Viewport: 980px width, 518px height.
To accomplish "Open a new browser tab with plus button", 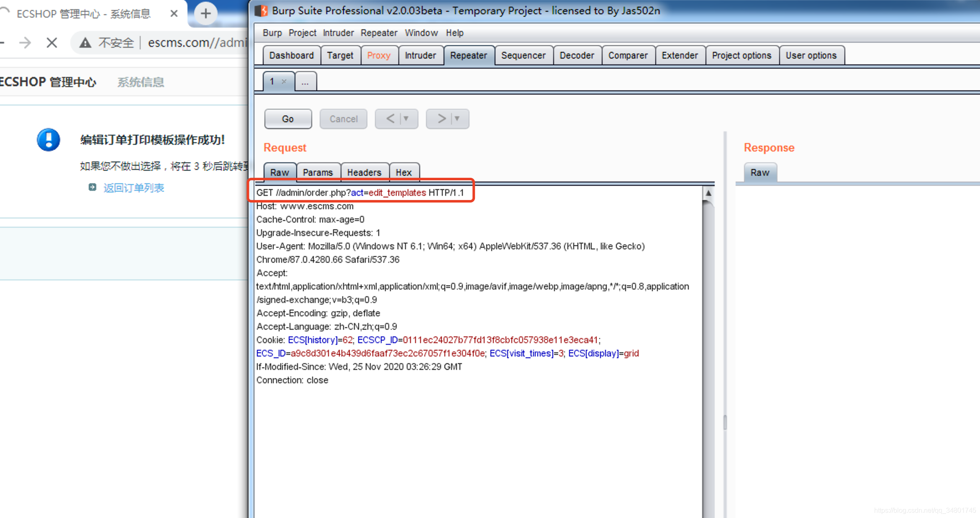I will click(205, 13).
